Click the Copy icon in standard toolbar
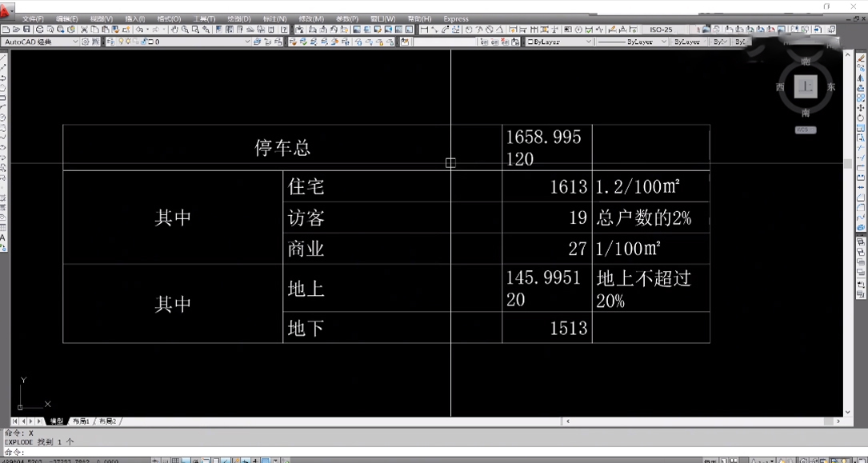This screenshot has width=868, height=463. 94,30
